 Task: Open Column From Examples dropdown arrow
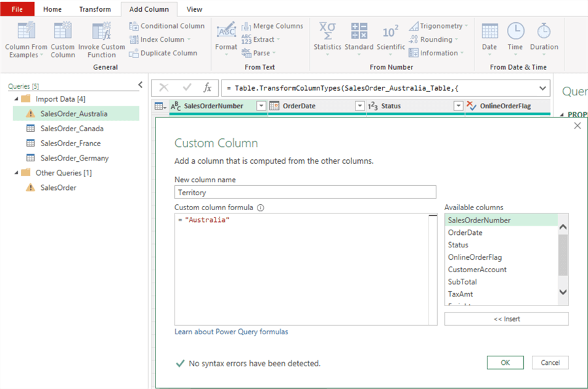coord(42,55)
